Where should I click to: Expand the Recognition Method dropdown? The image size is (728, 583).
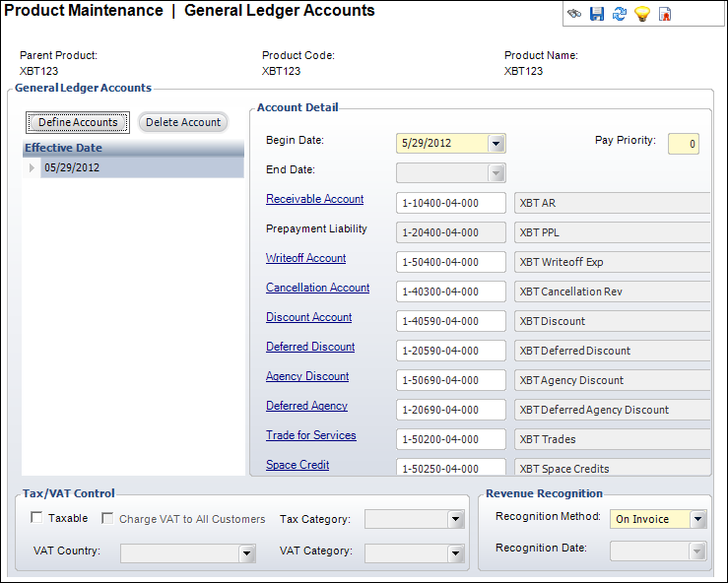click(x=698, y=519)
